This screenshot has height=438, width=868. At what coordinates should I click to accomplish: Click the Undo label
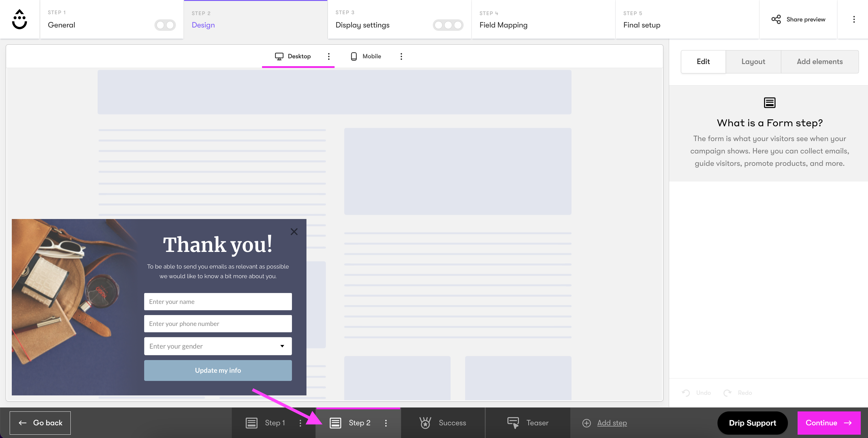point(703,393)
